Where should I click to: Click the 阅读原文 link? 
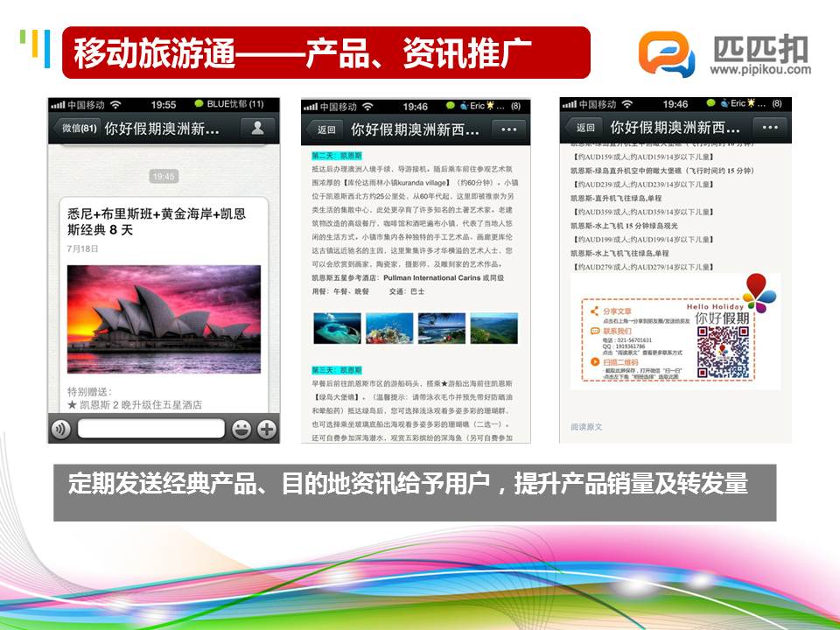coord(588,427)
